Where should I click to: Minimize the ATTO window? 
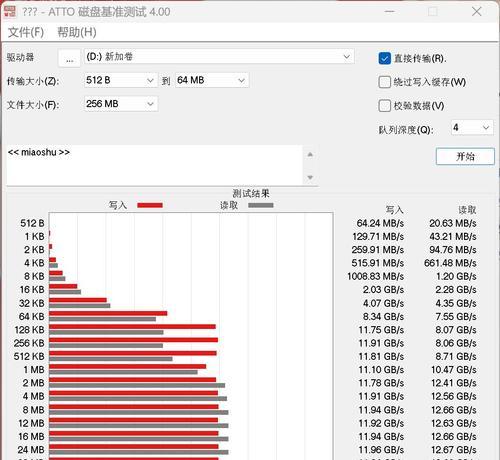coord(389,11)
